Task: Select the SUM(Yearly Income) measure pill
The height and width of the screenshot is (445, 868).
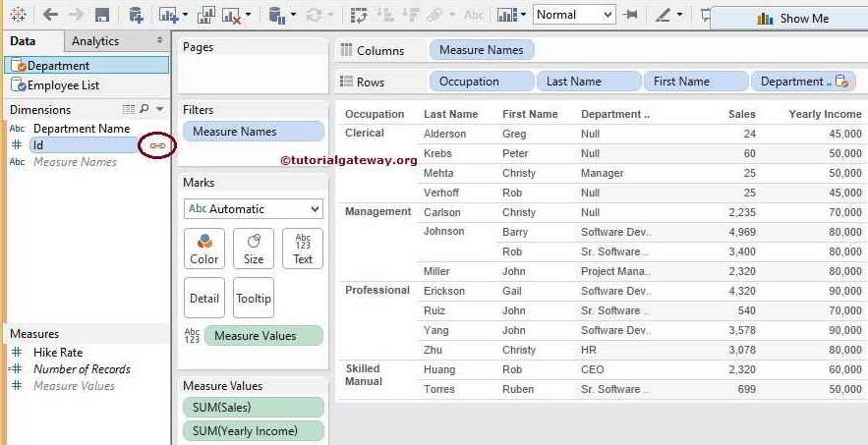Action: [x=254, y=431]
